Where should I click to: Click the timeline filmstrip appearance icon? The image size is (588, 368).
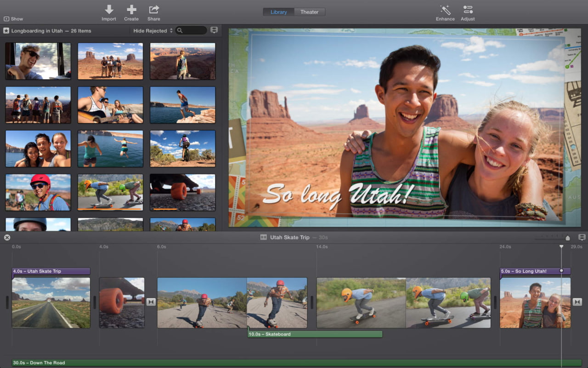point(582,237)
